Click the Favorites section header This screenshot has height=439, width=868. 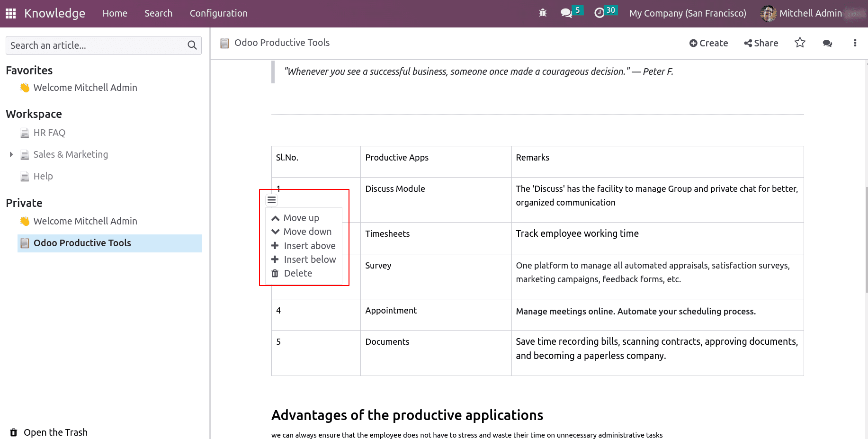[29, 71]
